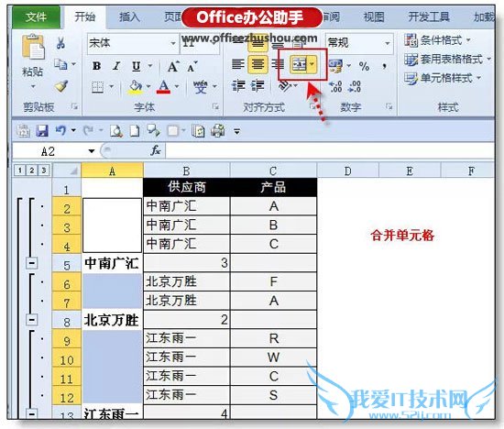Click the cell borders icon

point(98,87)
